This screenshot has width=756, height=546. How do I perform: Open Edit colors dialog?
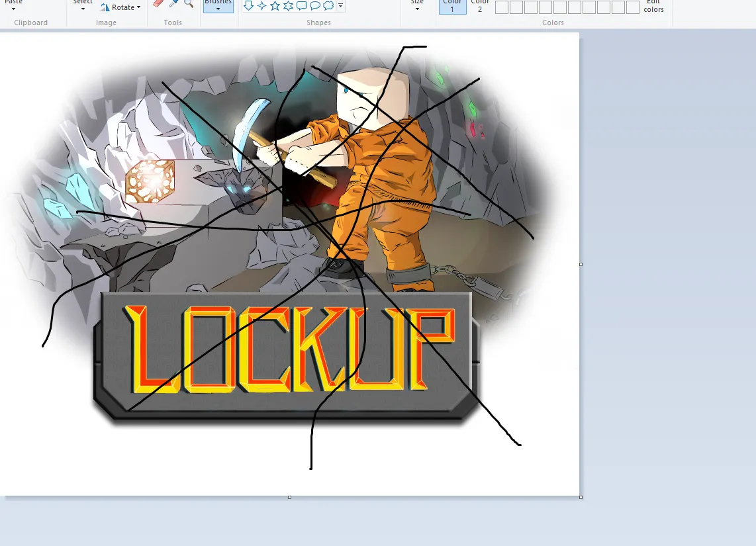click(654, 6)
